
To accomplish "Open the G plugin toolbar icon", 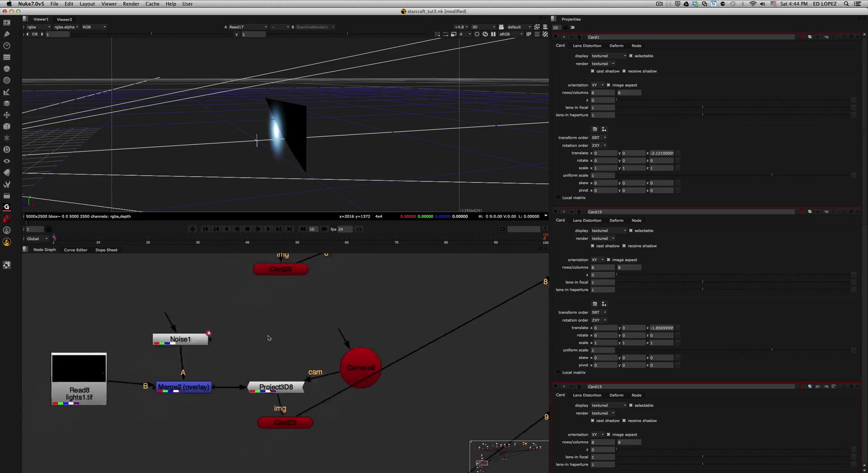I will [7, 207].
